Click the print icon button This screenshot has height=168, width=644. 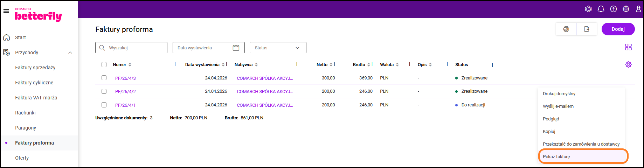[566, 29]
